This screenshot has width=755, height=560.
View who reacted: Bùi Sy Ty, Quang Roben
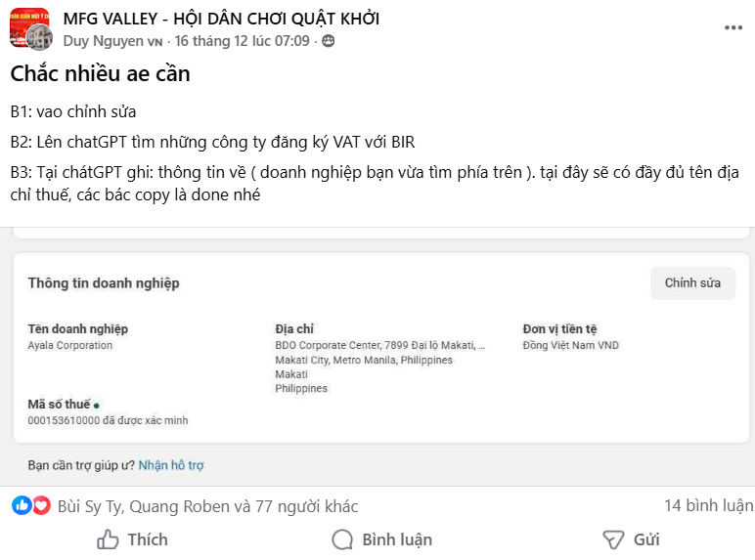point(207,506)
